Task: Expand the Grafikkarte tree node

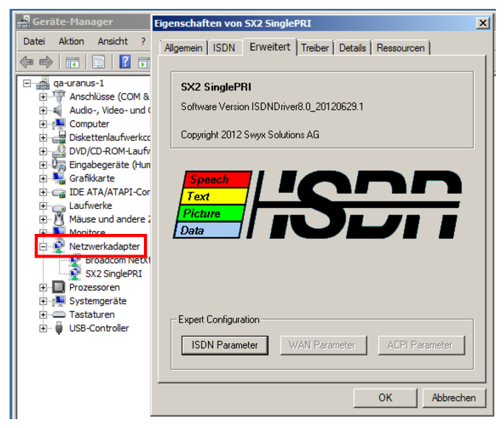Action: point(44,179)
